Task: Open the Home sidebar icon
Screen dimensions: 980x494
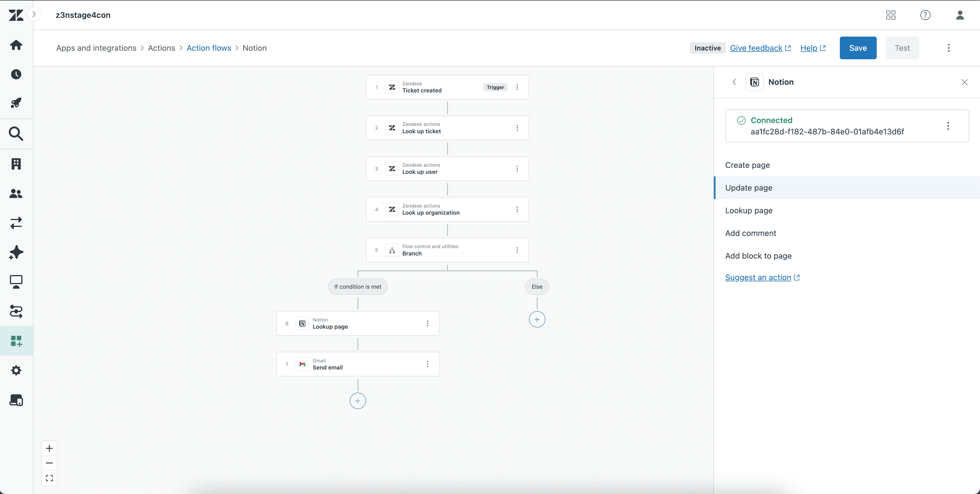Action: [16, 45]
